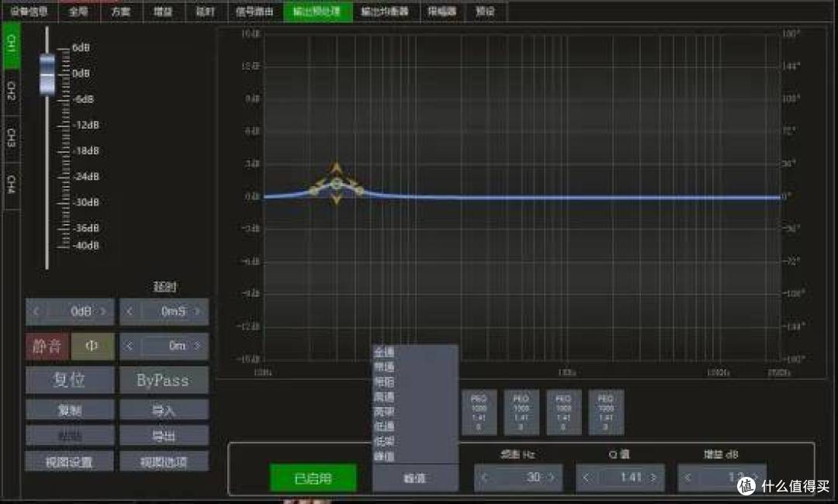Click the channel gain field showing 0dB
The height and width of the screenshot is (504, 838).
pos(70,311)
